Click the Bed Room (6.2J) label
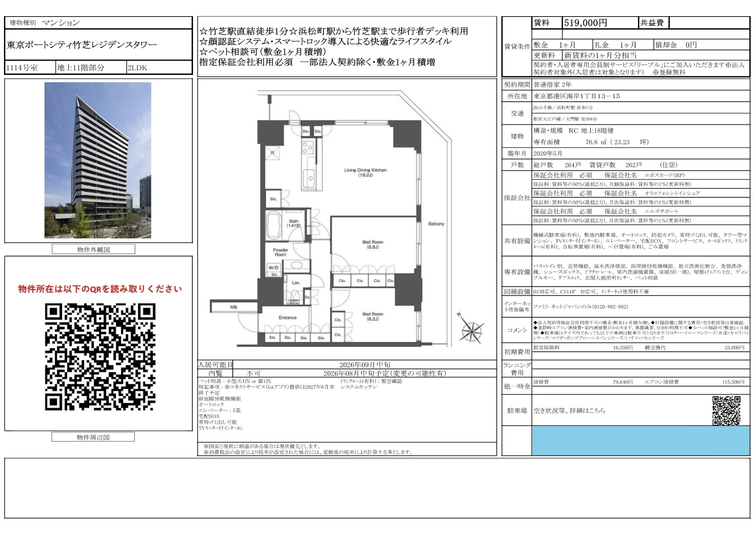The image size is (756, 535). point(372,316)
